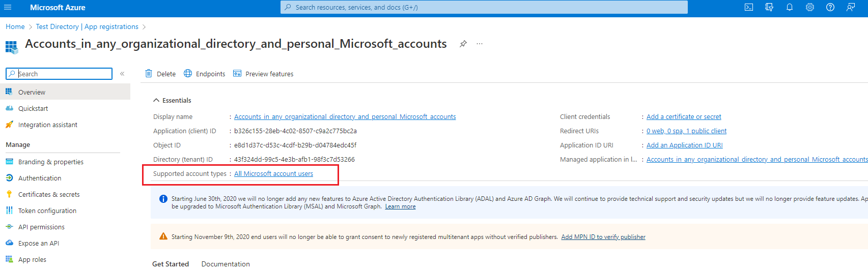Open the Quickstart menu item
Viewport: 868px width, 271px height.
pos(65,108)
